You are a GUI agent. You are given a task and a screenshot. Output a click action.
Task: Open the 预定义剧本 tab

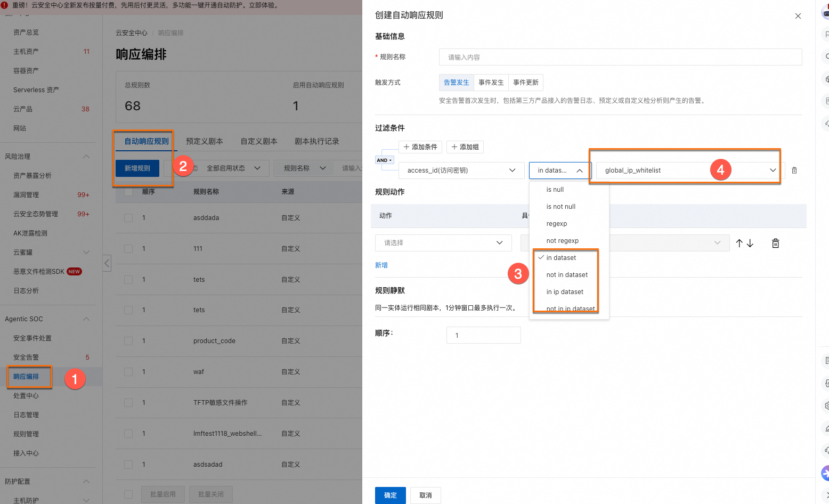click(x=205, y=141)
